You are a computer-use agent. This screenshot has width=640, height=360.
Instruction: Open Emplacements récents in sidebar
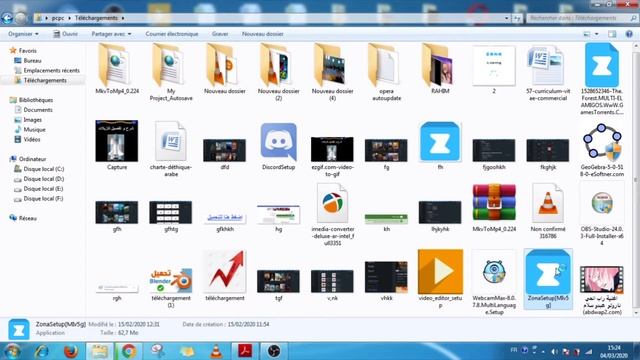[x=51, y=70]
